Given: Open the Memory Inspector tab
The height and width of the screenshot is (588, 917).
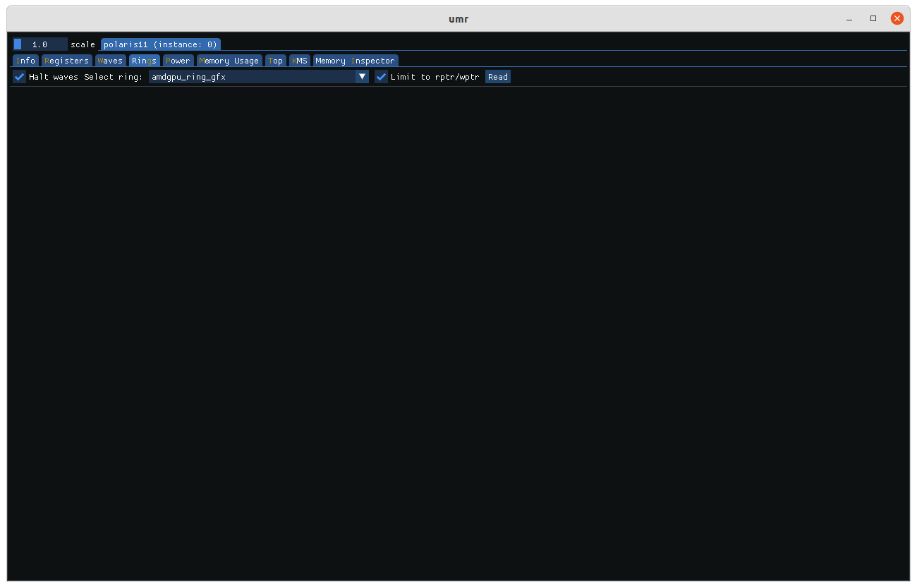Looking at the screenshot, I should point(356,61).
